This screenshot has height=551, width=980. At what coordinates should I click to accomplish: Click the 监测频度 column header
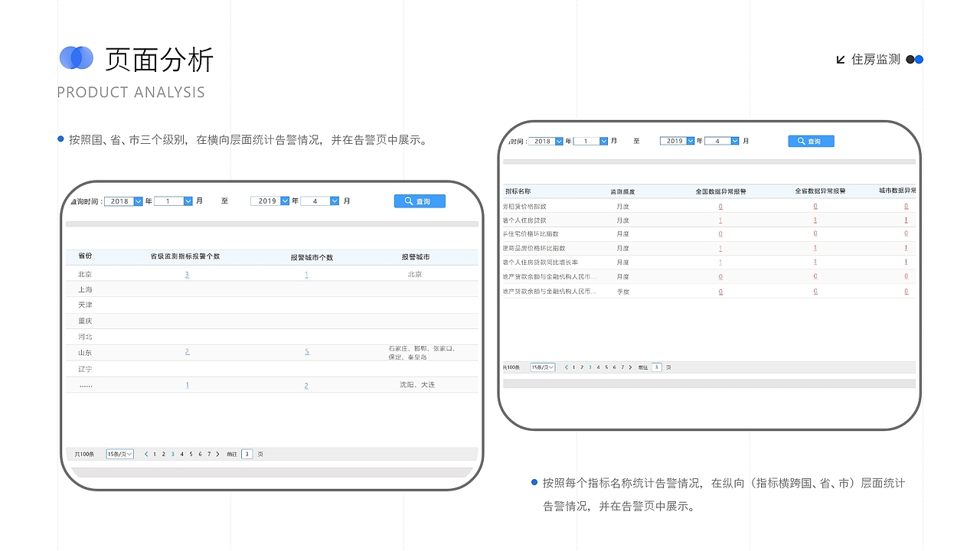tap(622, 191)
